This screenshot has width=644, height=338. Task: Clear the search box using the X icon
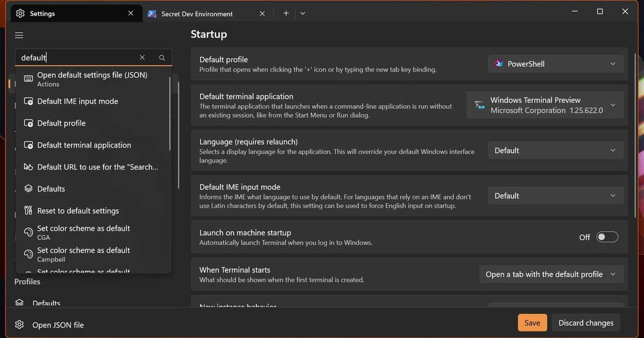[x=142, y=57]
